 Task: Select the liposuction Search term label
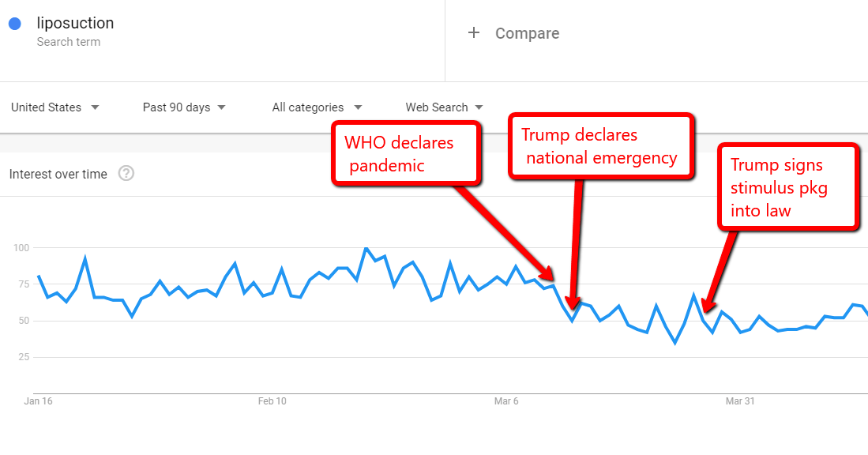point(75,23)
